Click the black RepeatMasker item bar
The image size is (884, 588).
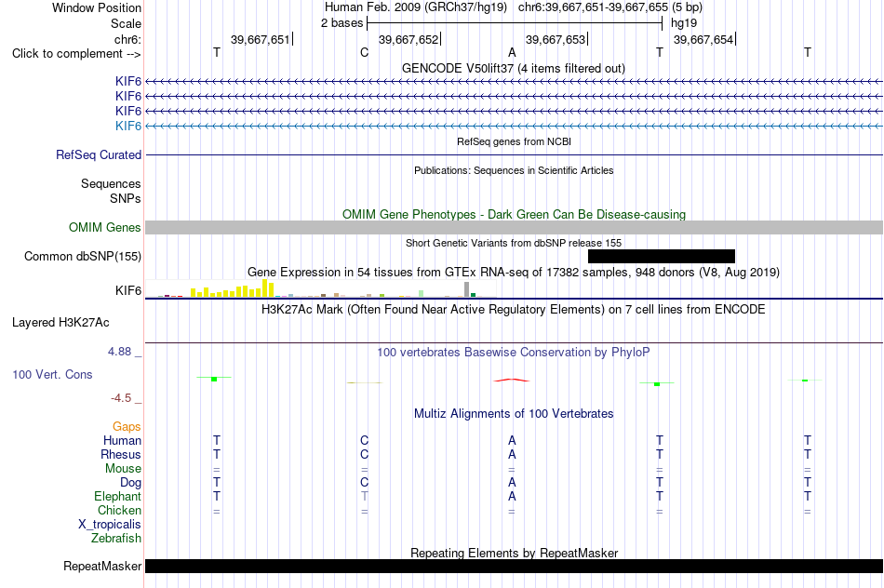click(514, 566)
